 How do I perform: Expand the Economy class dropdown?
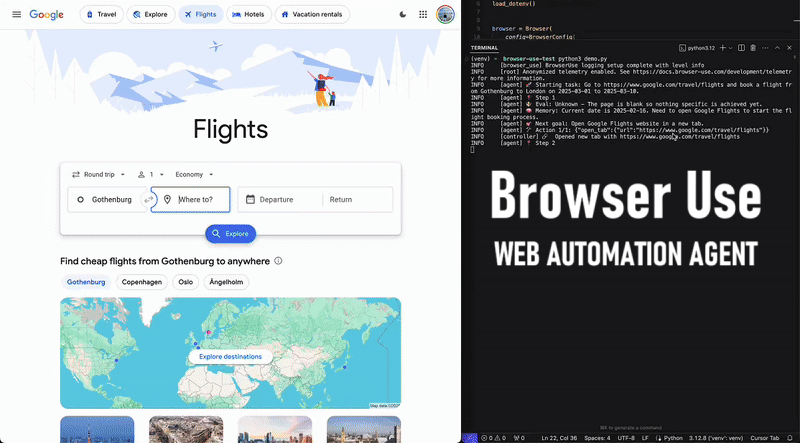coord(194,175)
